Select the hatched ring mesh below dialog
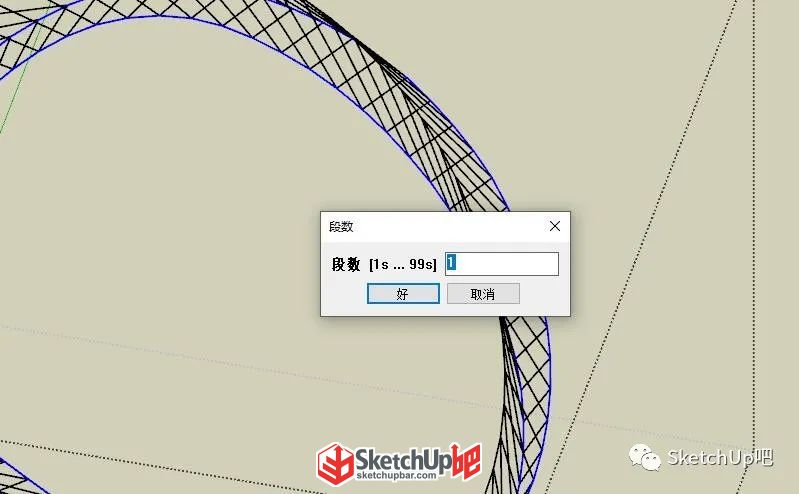This screenshot has width=799, height=494. [527, 398]
